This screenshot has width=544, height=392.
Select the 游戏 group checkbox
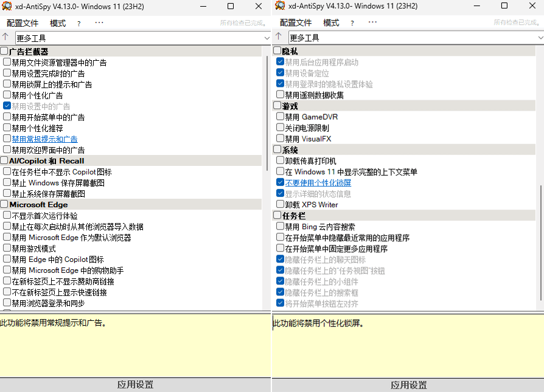[277, 105]
